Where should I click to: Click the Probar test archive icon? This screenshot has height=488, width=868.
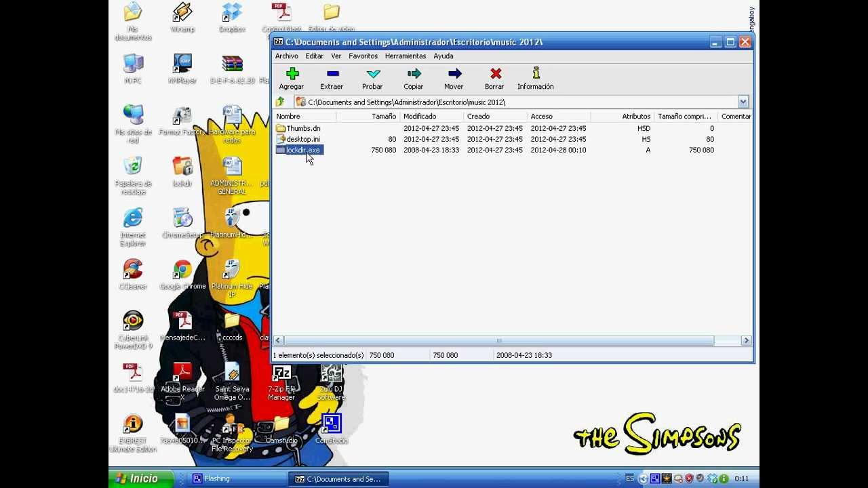pyautogui.click(x=373, y=73)
